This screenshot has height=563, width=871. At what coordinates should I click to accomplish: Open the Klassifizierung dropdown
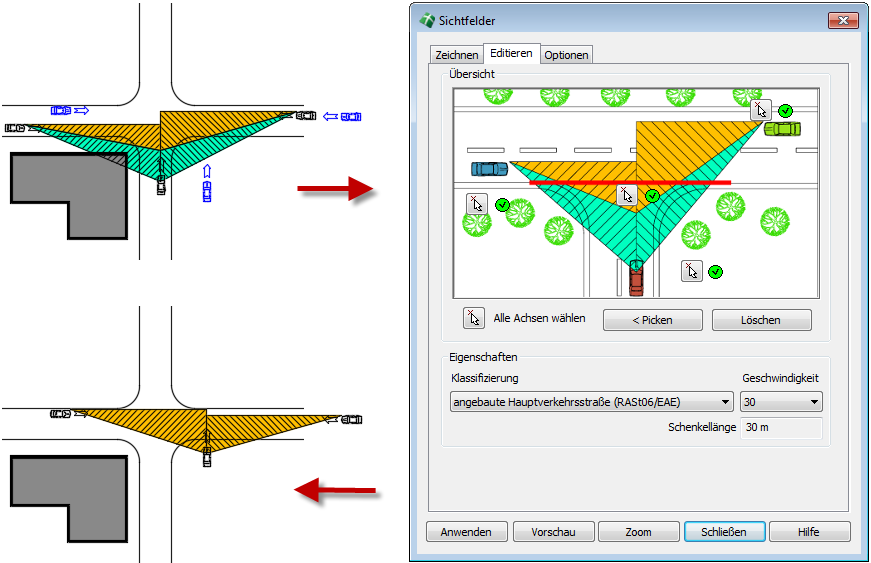[592, 402]
